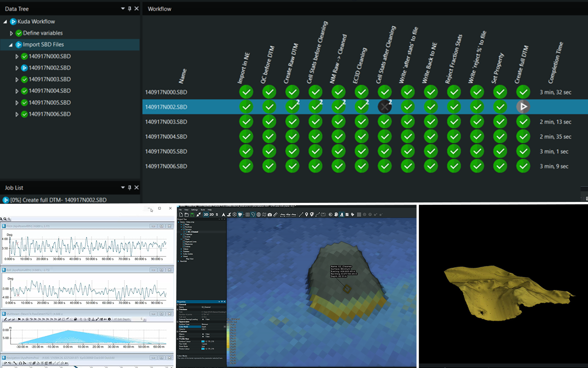Click the failed 'Cell Stats after Cleaning' X icon
Viewport: 588px width, 368px height.
click(x=384, y=107)
